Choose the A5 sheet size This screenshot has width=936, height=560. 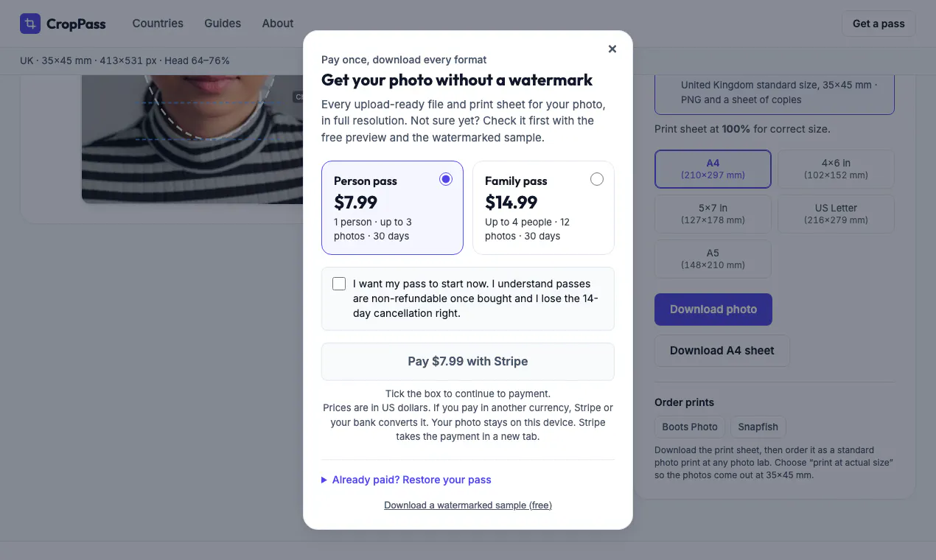713,259
